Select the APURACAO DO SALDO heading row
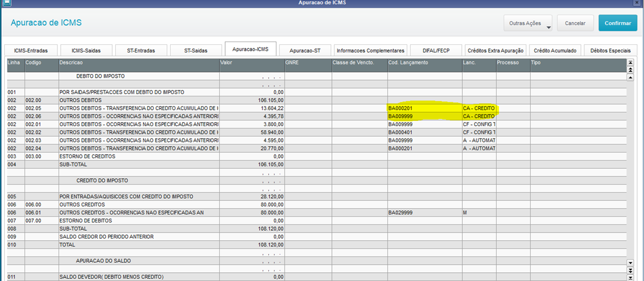 317,261
